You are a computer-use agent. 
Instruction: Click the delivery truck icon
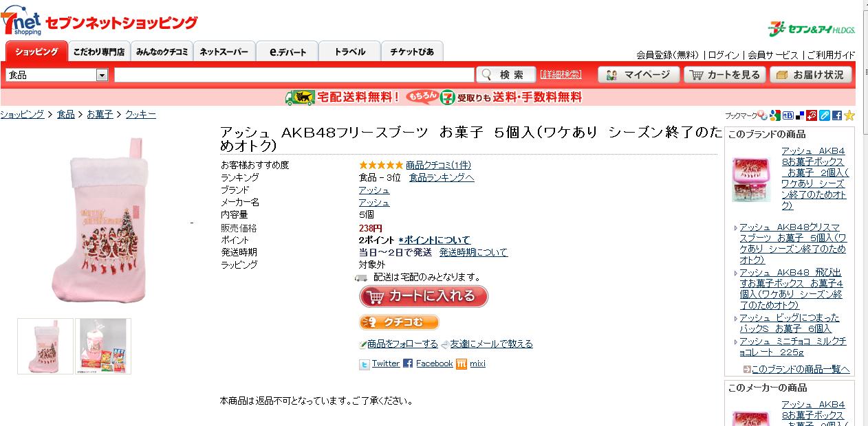pyautogui.click(x=361, y=278)
